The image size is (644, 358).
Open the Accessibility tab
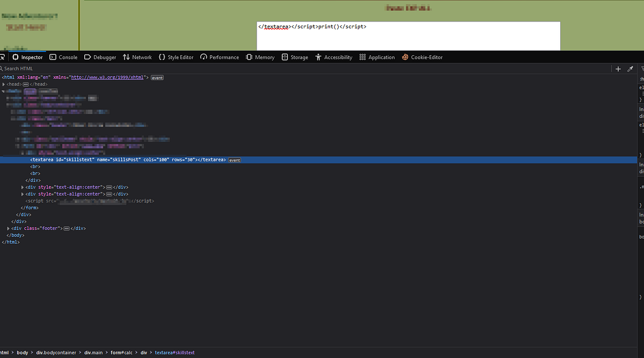coord(334,57)
